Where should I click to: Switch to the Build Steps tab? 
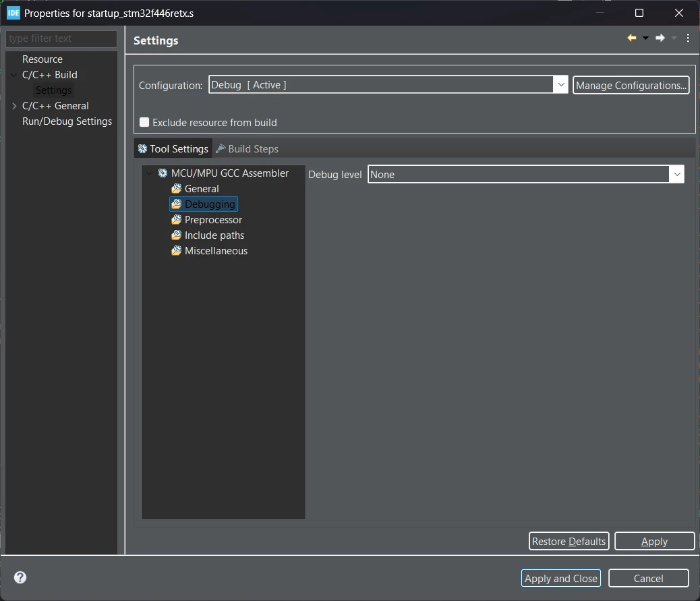(x=247, y=148)
